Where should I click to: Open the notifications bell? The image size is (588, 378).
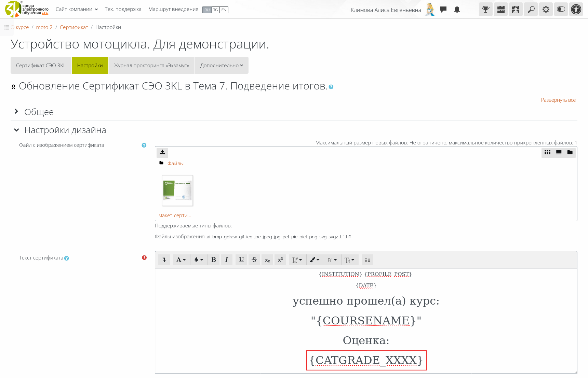click(x=457, y=10)
